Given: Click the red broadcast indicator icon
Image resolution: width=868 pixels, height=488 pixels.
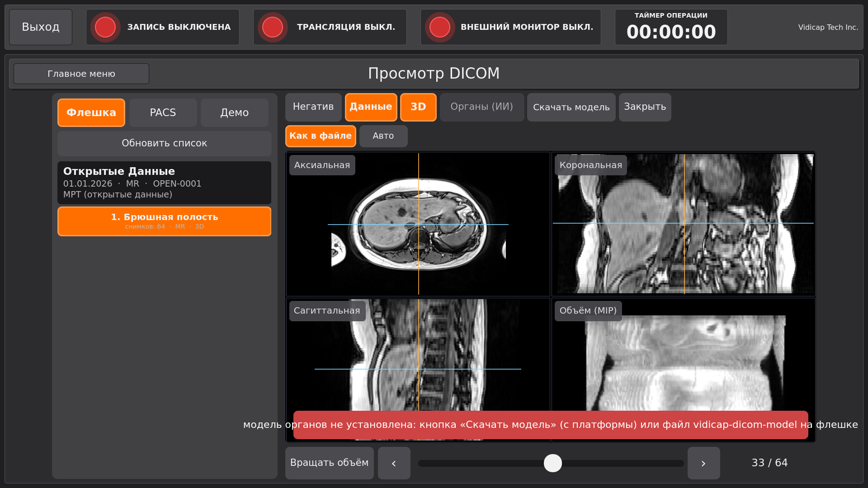Looking at the screenshot, I should click(x=273, y=27).
